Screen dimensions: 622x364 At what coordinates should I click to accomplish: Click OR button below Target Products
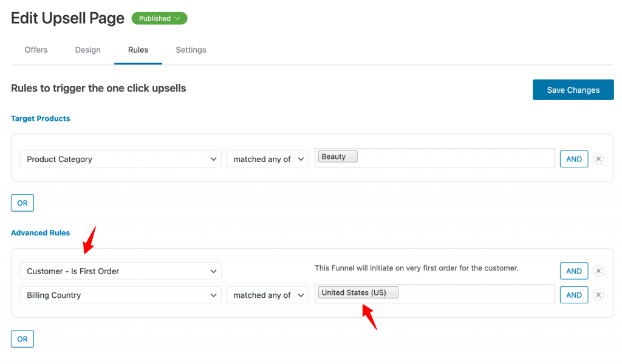pos(22,203)
